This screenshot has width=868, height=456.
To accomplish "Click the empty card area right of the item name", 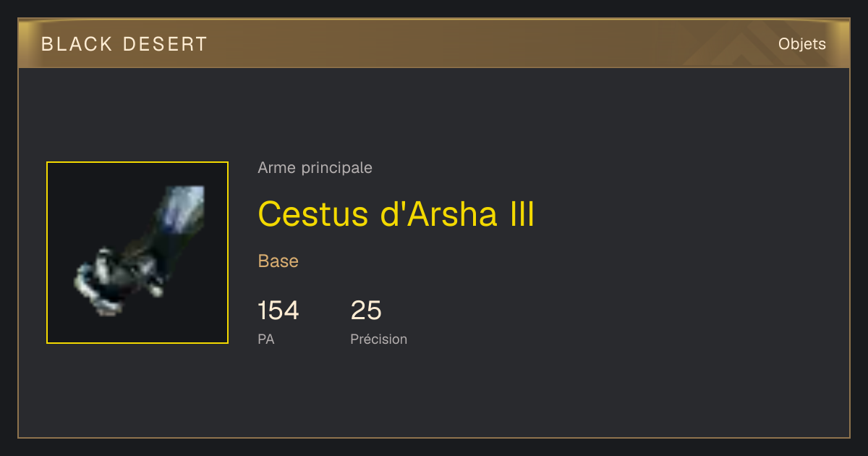I will [x=687, y=214].
